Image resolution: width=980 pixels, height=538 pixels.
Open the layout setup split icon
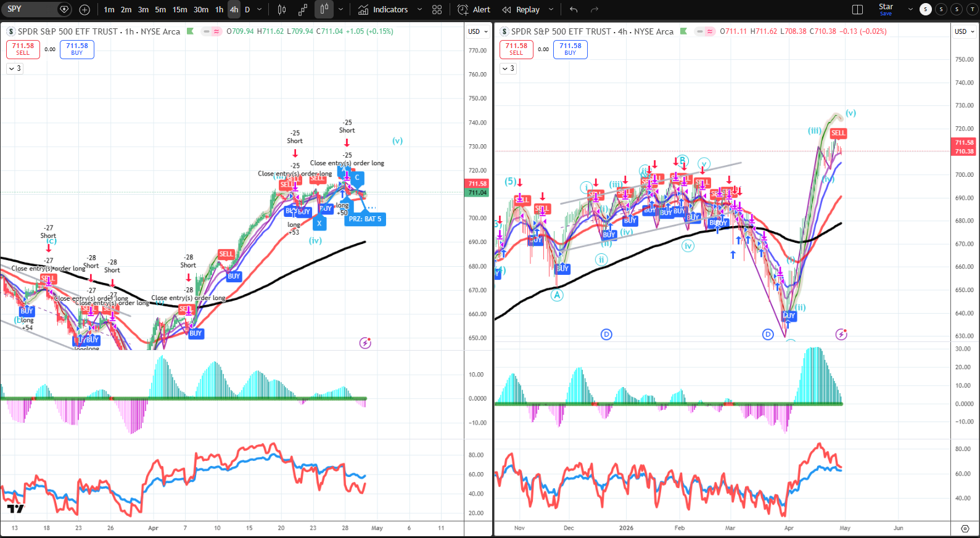click(x=857, y=10)
